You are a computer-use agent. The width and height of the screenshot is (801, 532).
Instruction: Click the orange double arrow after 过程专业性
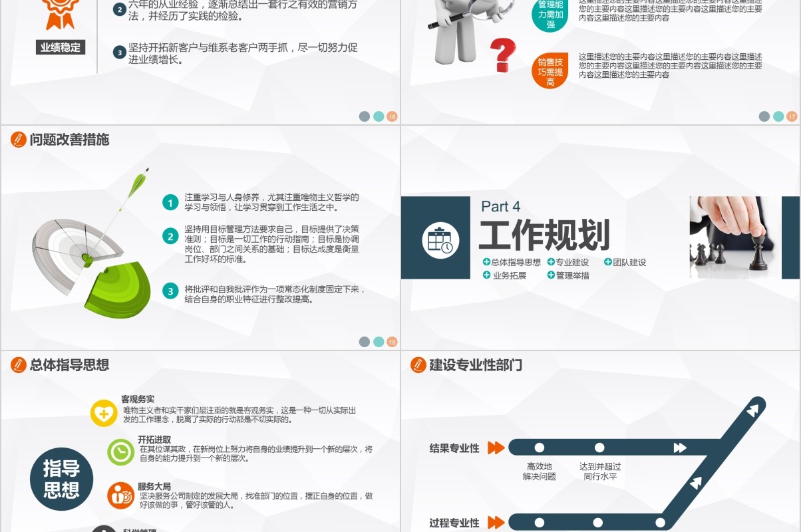tap(496, 523)
